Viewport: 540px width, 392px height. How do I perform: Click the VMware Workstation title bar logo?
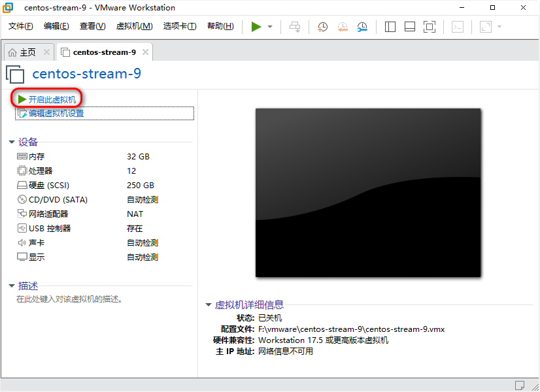[8, 8]
